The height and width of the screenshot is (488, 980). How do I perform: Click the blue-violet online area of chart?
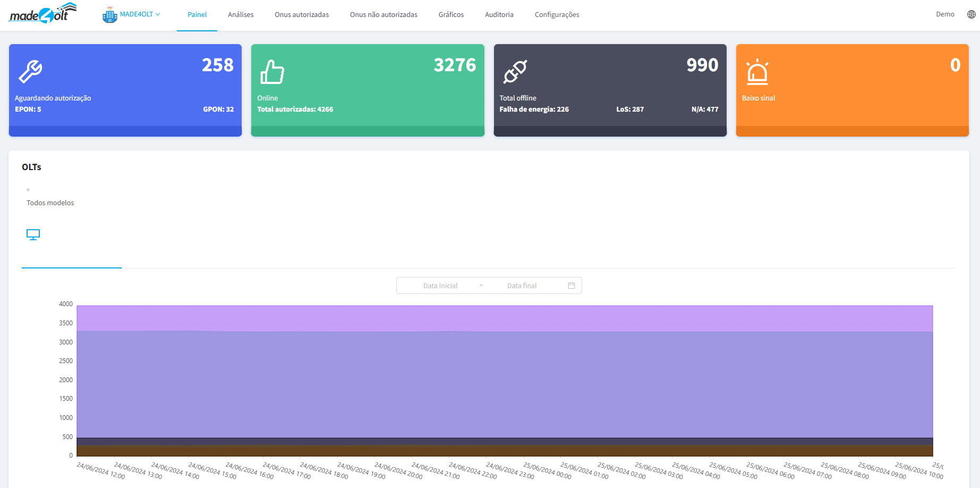click(505, 385)
